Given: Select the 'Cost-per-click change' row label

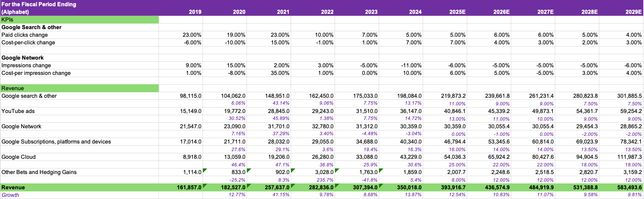Looking at the screenshot, I should [x=28, y=43].
